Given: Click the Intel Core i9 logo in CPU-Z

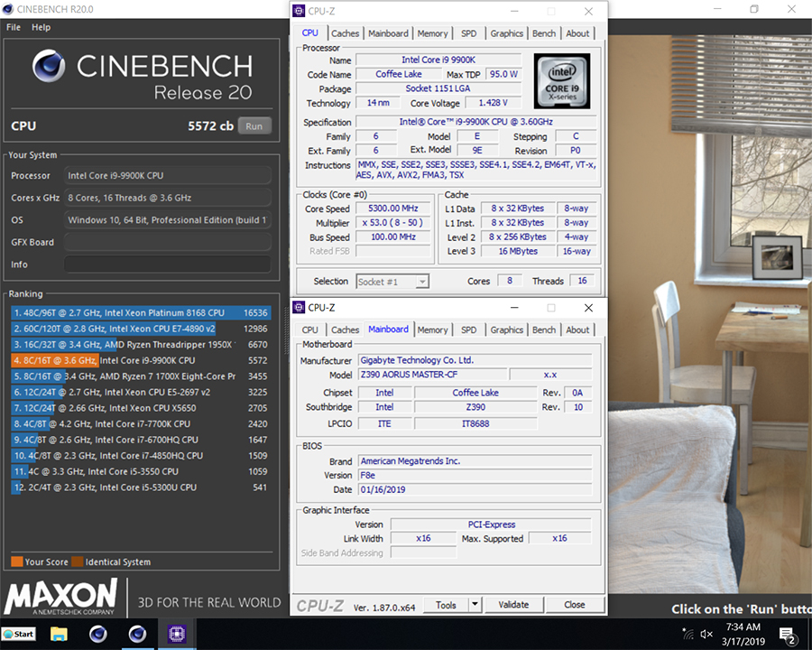Looking at the screenshot, I should click(x=561, y=81).
